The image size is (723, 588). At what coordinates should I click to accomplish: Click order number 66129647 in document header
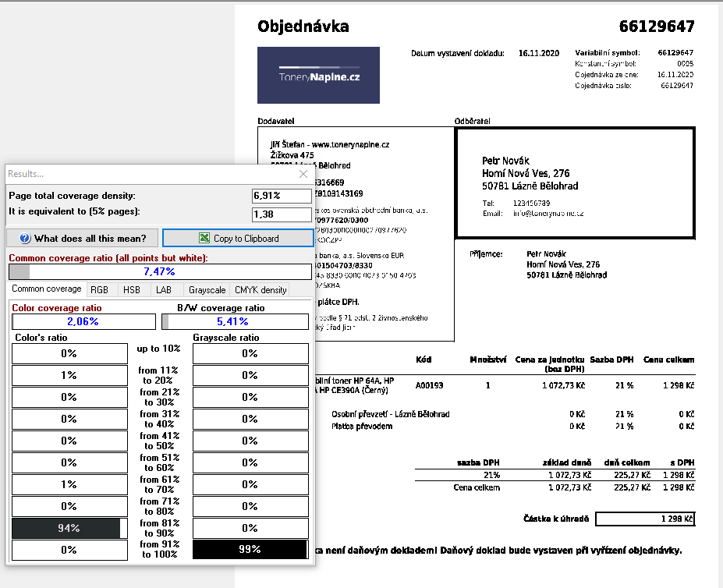point(657,27)
